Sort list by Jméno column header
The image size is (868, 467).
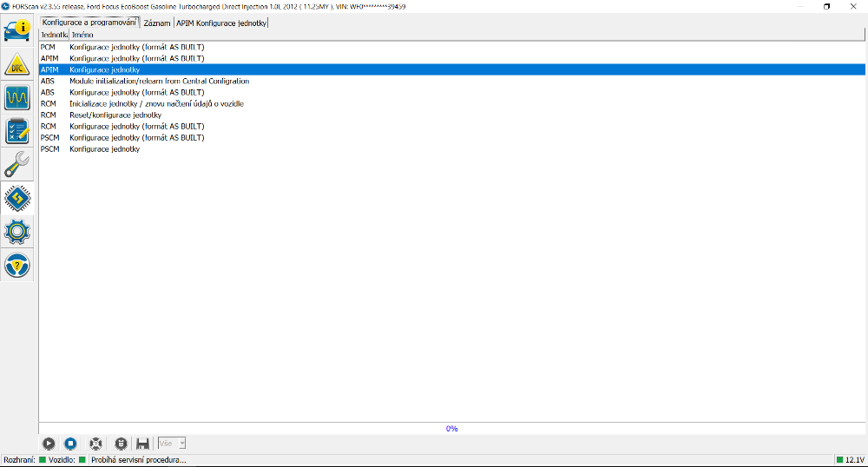coord(82,34)
